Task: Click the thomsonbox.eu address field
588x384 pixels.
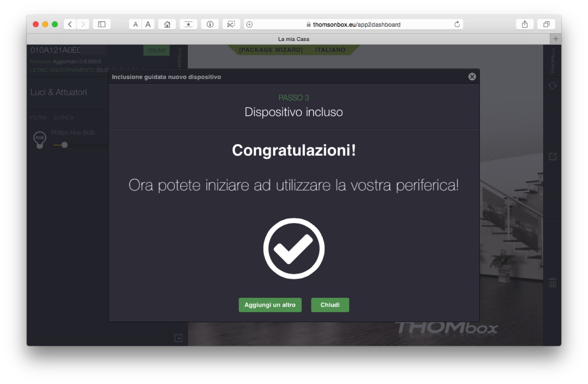Action: coord(353,24)
